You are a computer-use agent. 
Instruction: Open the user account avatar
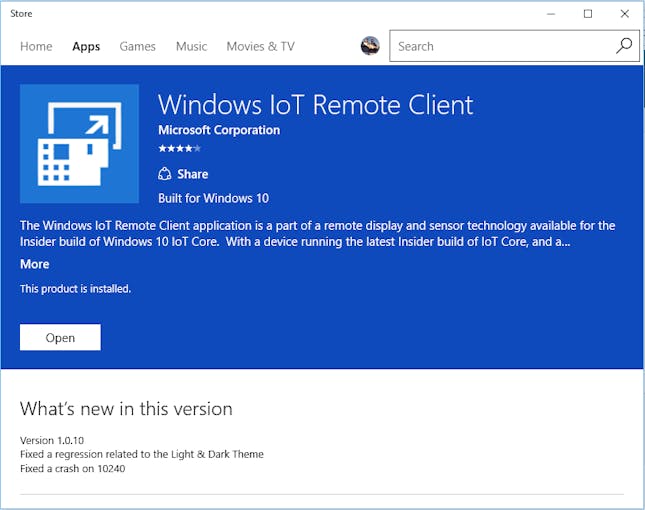[x=370, y=46]
